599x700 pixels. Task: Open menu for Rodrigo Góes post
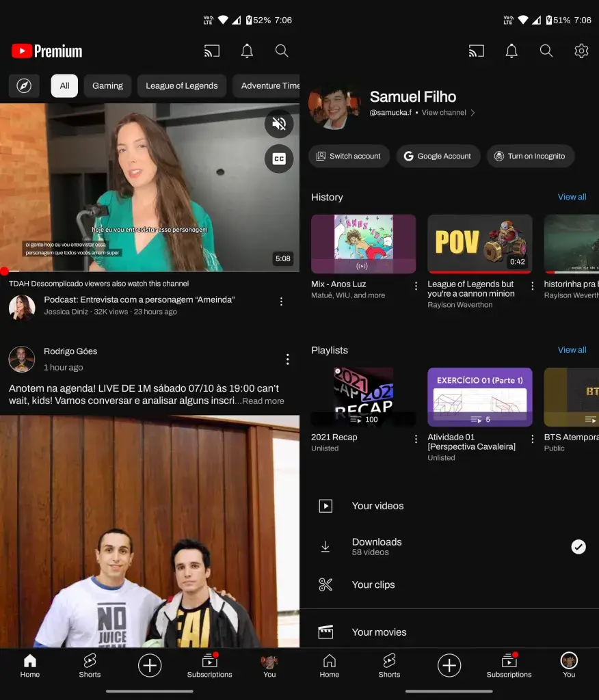288,359
